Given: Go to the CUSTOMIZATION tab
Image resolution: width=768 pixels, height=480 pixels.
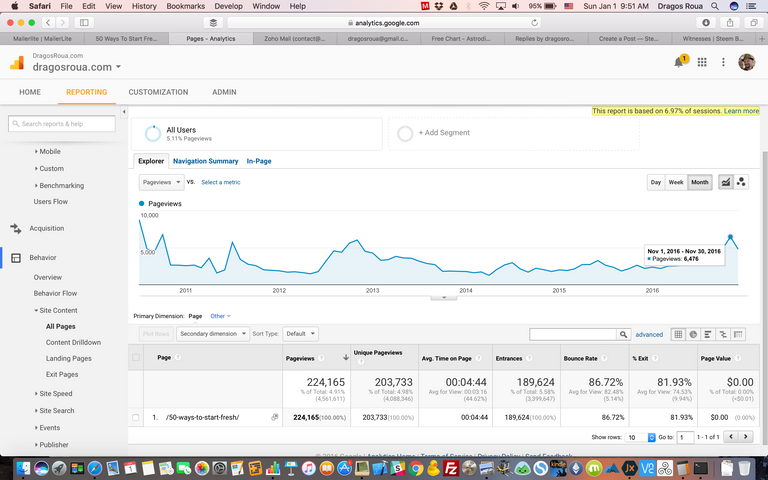Looking at the screenshot, I should 158,92.
